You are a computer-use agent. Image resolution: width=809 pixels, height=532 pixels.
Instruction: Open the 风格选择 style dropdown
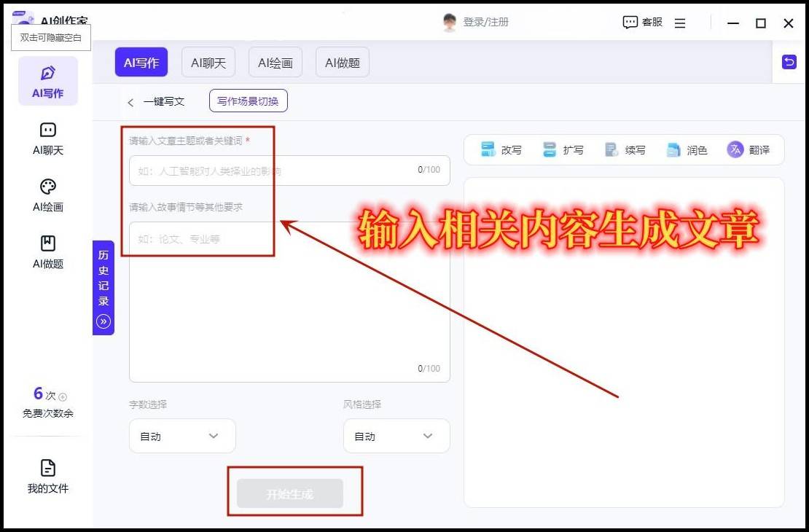pyautogui.click(x=396, y=436)
